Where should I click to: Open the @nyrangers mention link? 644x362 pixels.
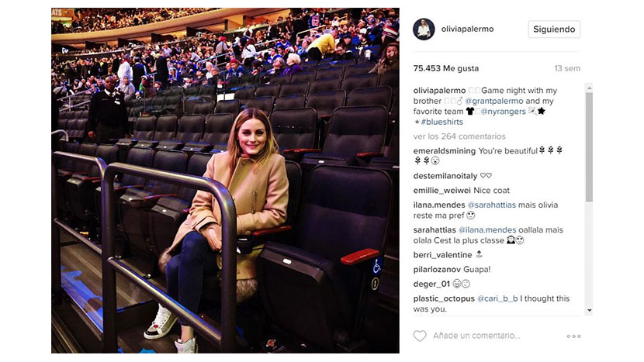tap(503, 111)
